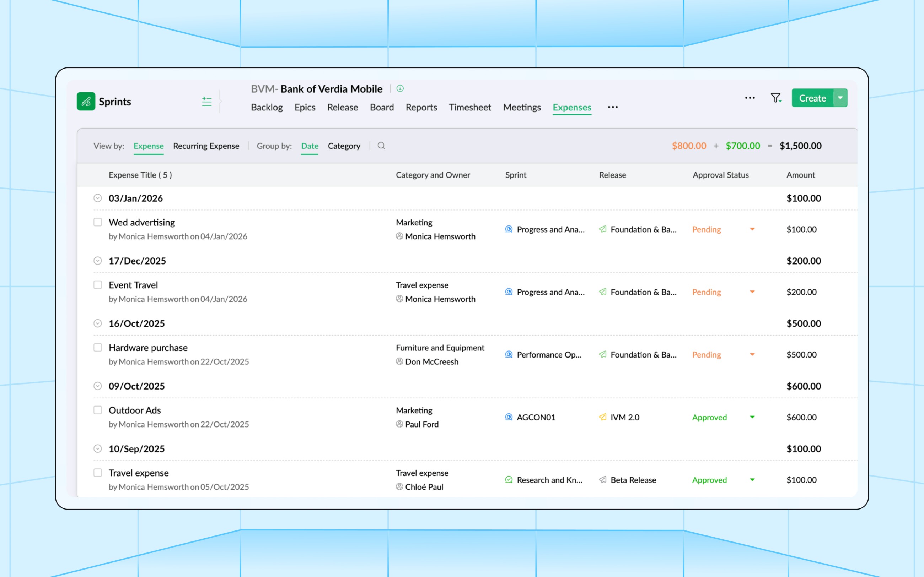Open the search icon in the expenses toolbar

click(381, 146)
